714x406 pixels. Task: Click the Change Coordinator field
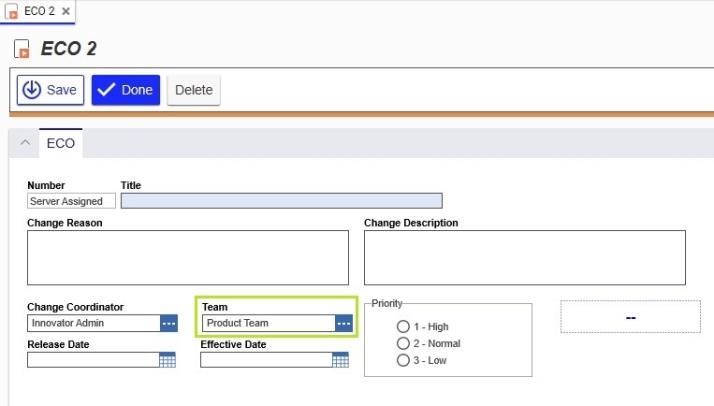pyautogui.click(x=94, y=323)
